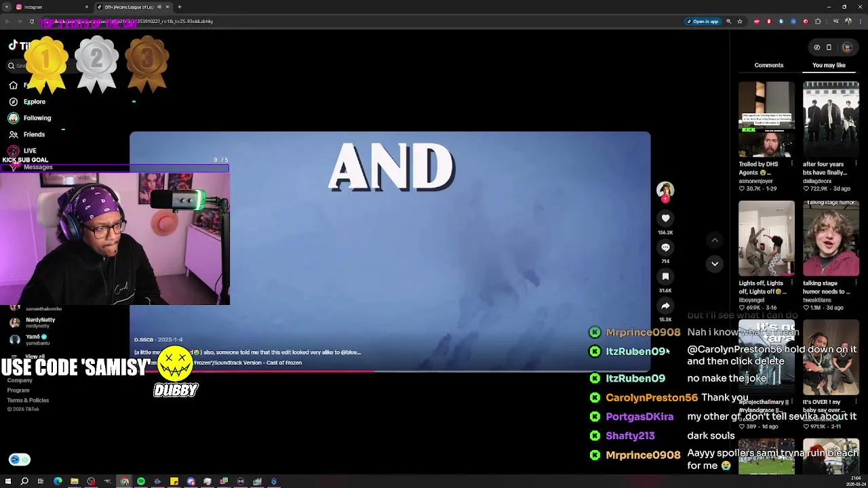Screen dimensions: 868x488
Task: Share the video using the arrow icon
Action: (665, 306)
